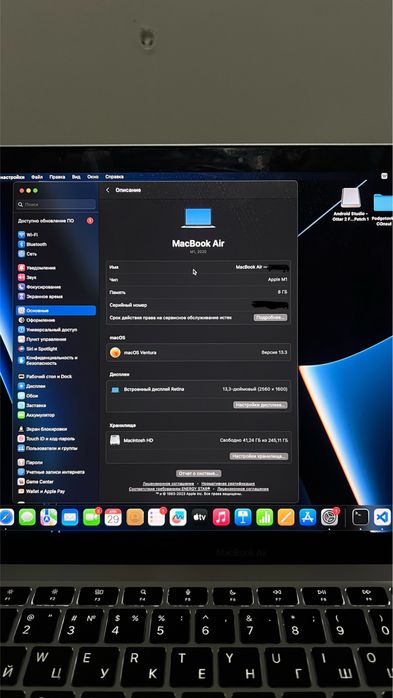Open FaceTime from the Dock
This screenshot has width=393, height=698.
point(91,517)
